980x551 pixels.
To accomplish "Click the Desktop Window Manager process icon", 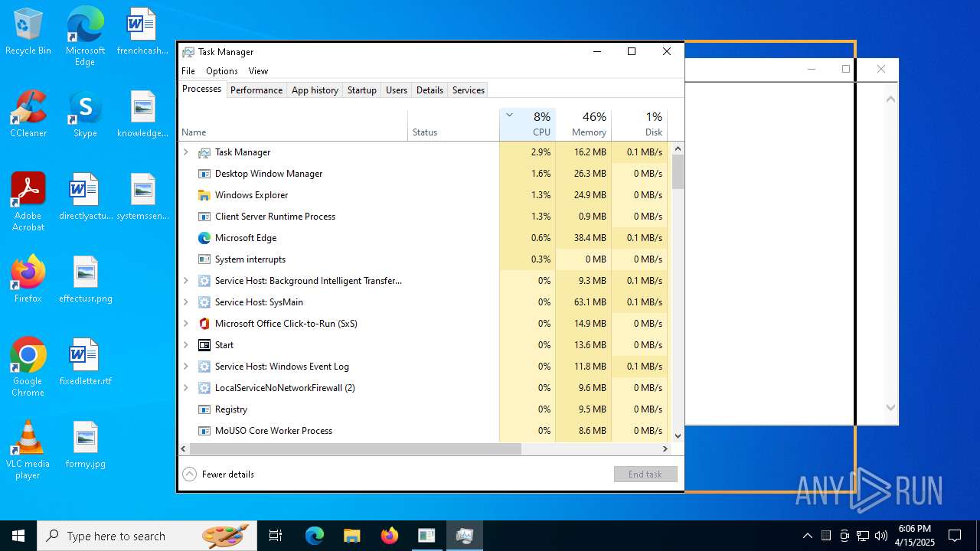I will tap(204, 174).
